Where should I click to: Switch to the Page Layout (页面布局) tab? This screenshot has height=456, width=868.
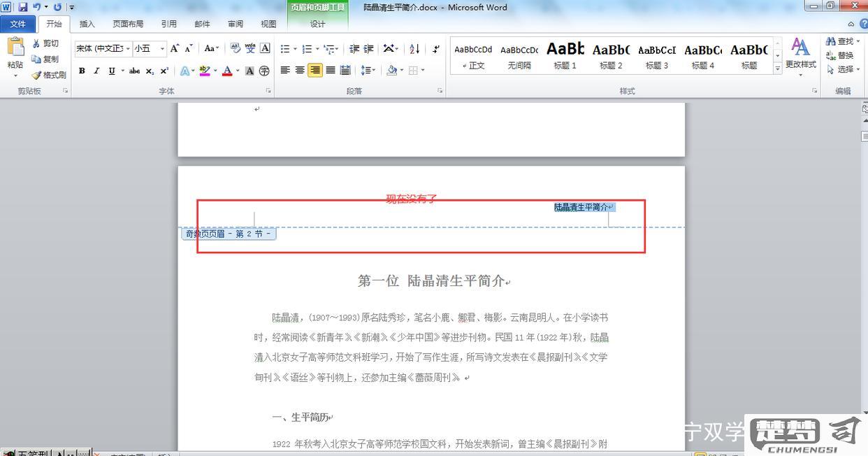pyautogui.click(x=128, y=24)
